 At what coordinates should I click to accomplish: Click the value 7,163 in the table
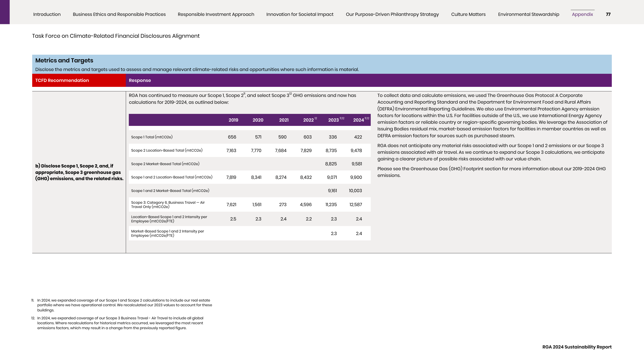click(231, 151)
